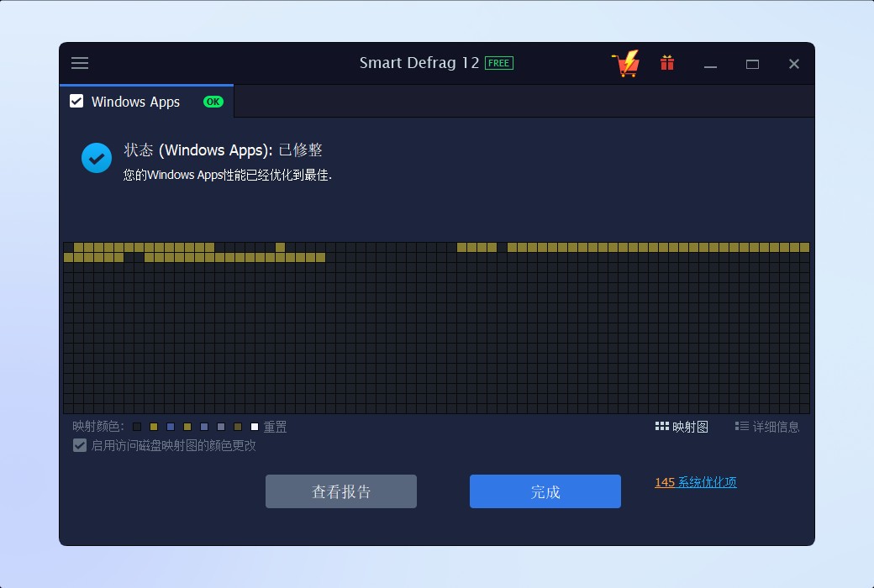Click the message 您的Windows Apps性能已经优化到最佳

[x=228, y=175]
